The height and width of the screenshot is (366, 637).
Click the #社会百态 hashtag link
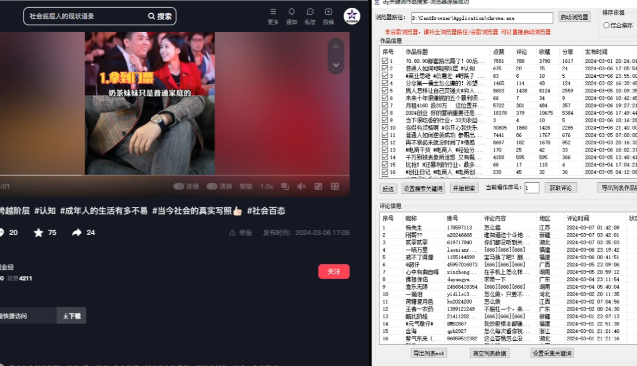pos(266,211)
